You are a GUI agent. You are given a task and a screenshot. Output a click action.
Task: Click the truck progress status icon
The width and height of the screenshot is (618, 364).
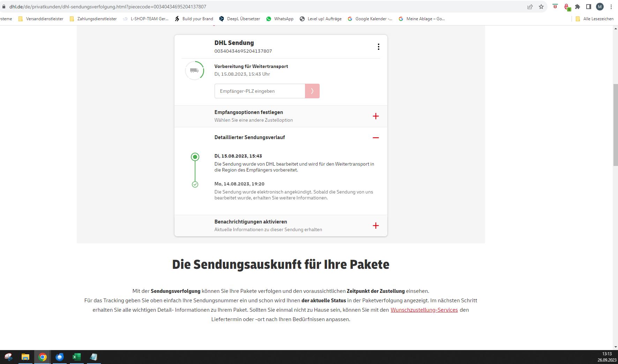click(x=194, y=70)
